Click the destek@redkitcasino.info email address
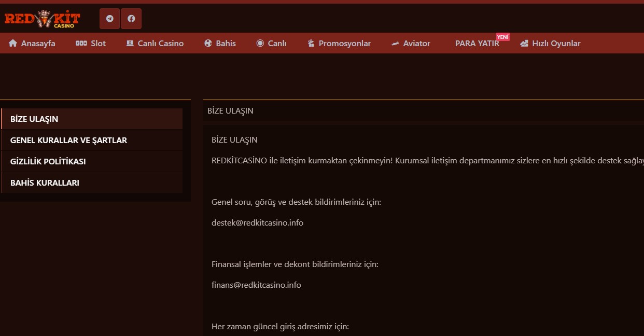Viewport: 644px width, 336px height. point(257,222)
